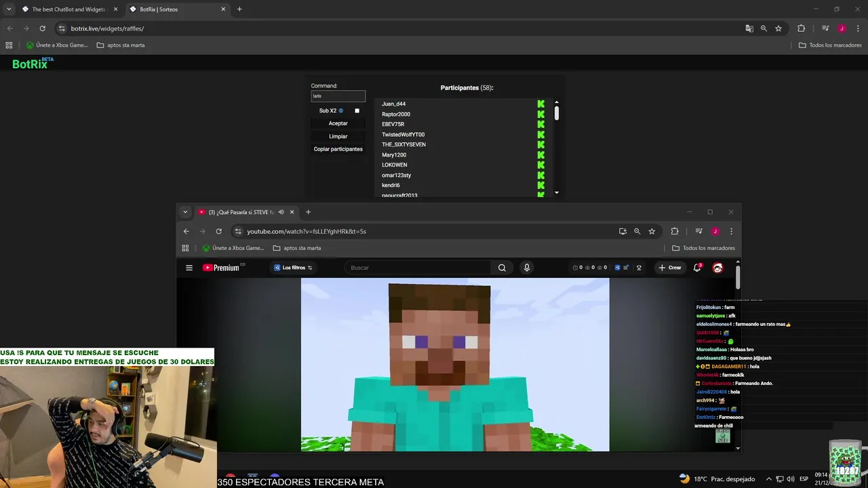Select participant Raptor2000 in the list
This screenshot has width=868, height=488.
pos(396,114)
